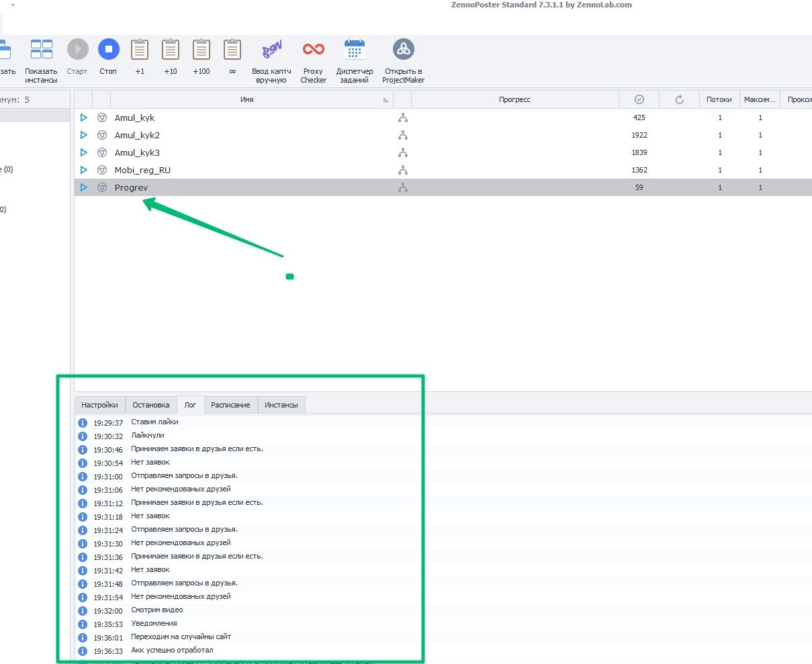This screenshot has width=812, height=664.
Task: Click the Максим... column header
Action: [760, 99]
